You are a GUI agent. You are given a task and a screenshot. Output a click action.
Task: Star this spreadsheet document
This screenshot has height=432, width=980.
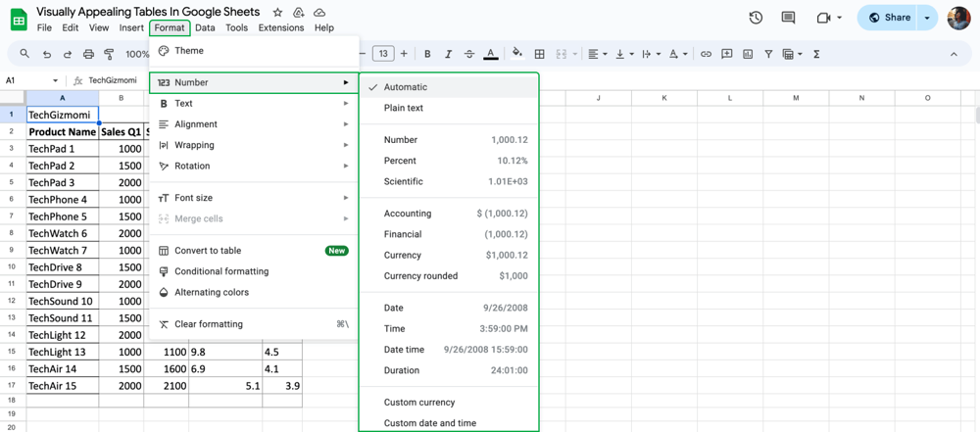pyautogui.click(x=277, y=13)
